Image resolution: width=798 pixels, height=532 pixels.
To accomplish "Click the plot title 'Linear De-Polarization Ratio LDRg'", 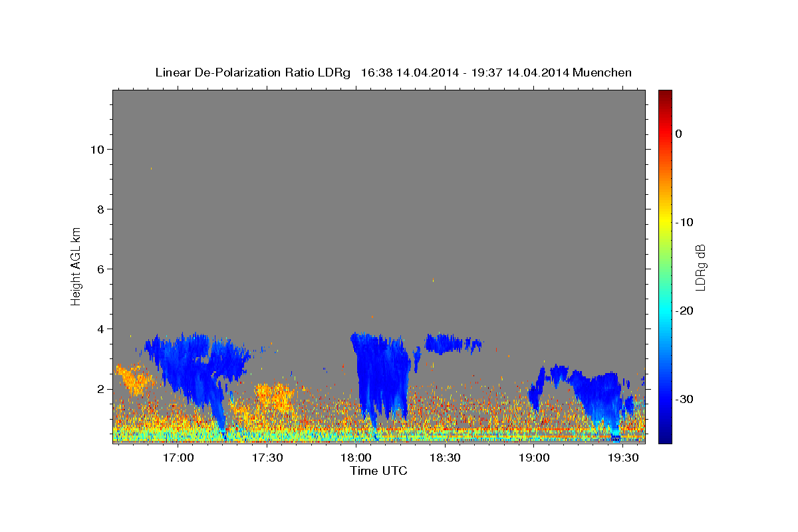I will [x=253, y=72].
